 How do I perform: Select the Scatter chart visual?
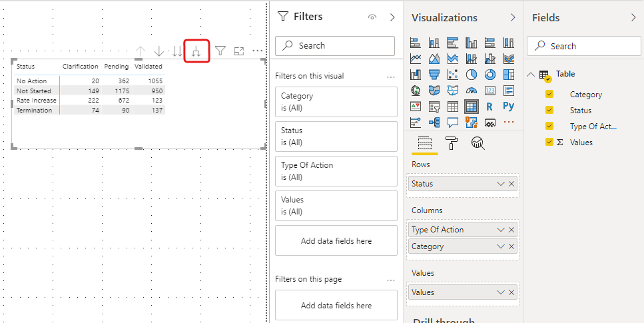453,75
